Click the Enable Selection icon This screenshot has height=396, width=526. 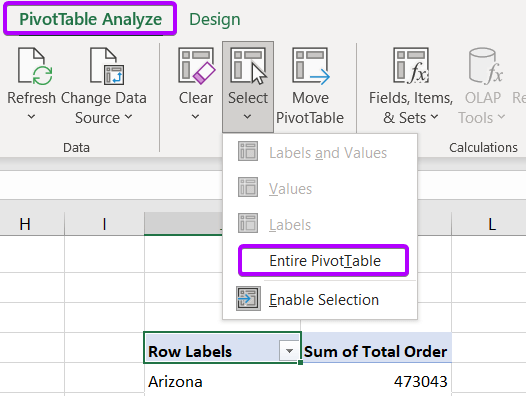(248, 299)
